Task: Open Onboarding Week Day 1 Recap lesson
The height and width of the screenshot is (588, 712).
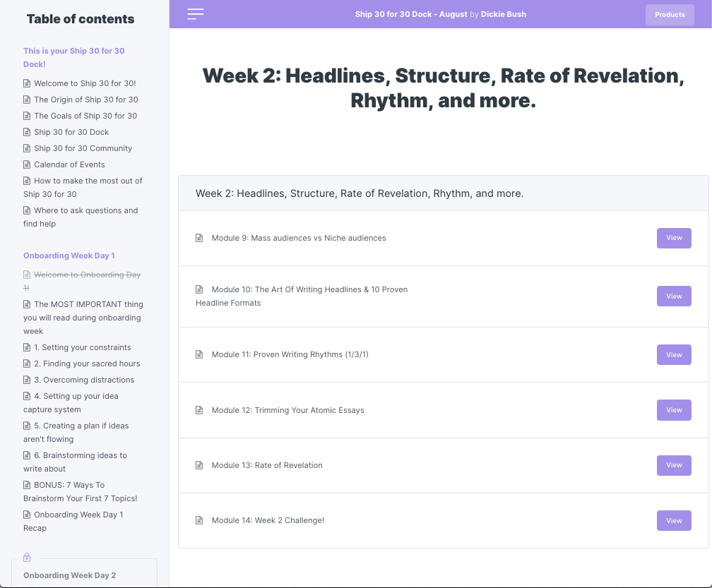Action: pos(73,522)
